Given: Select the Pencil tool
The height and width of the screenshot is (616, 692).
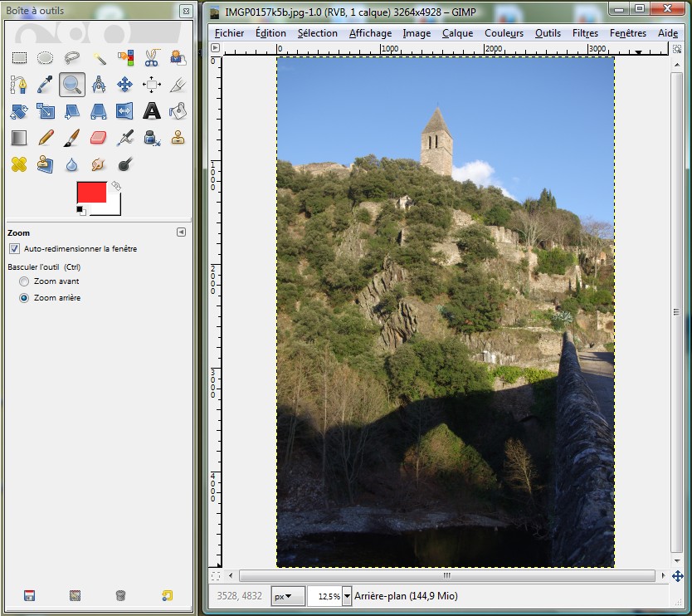Looking at the screenshot, I should point(45,138).
